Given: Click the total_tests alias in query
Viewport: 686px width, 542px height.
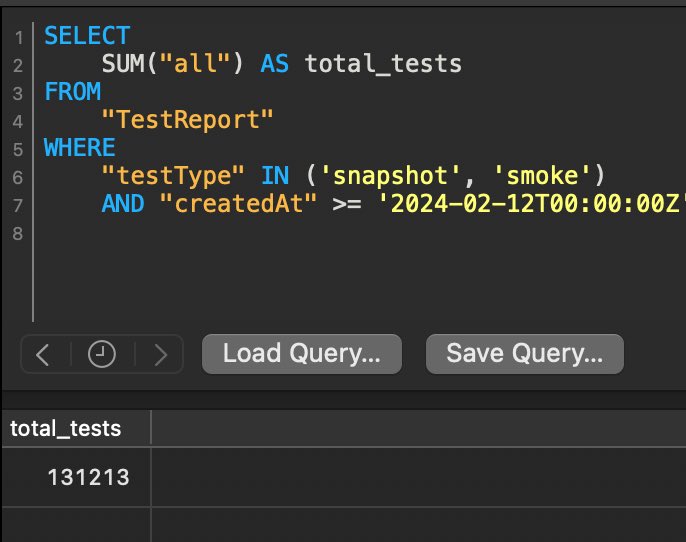Looking at the screenshot, I should point(383,64).
